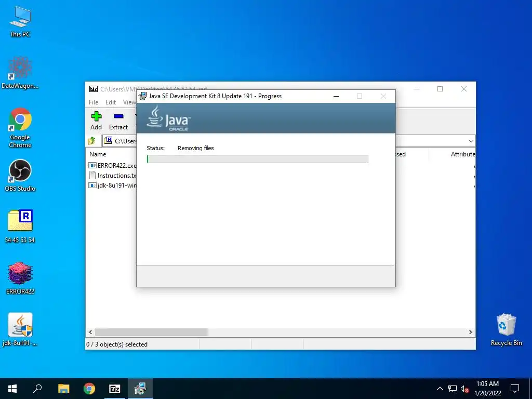Viewport: 532px width, 399px height.
Task: Open This PC desktop icon
Action: coord(20,22)
